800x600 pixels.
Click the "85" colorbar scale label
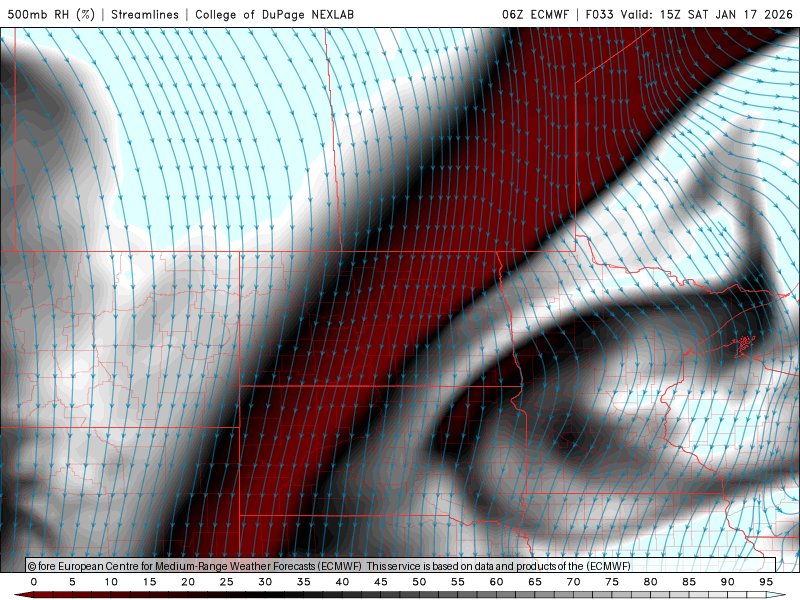click(689, 582)
